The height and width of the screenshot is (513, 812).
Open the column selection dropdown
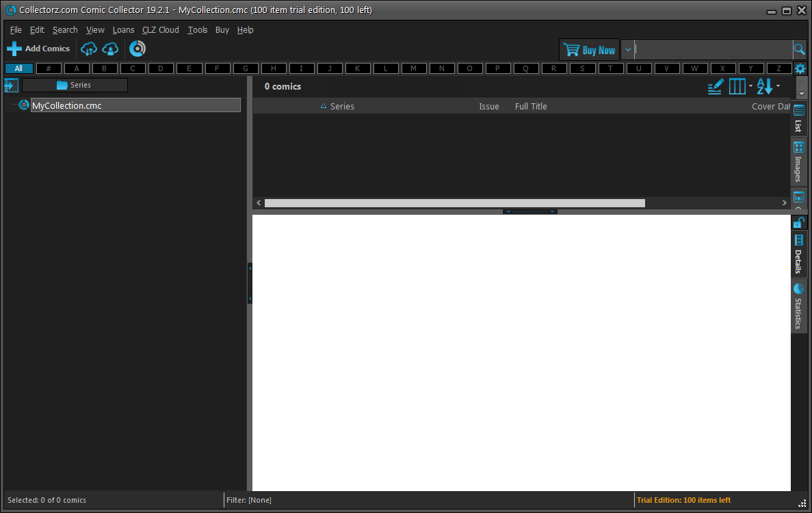coord(740,87)
